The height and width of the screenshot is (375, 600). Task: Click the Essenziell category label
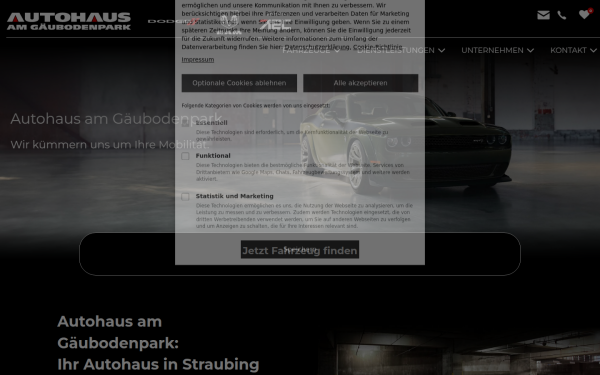212,122
